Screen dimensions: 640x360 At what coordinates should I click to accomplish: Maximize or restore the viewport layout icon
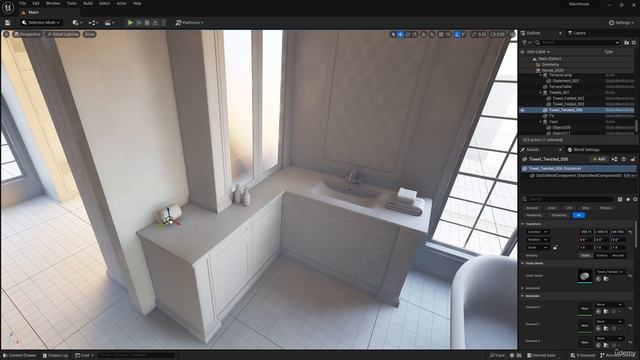[x=512, y=35]
